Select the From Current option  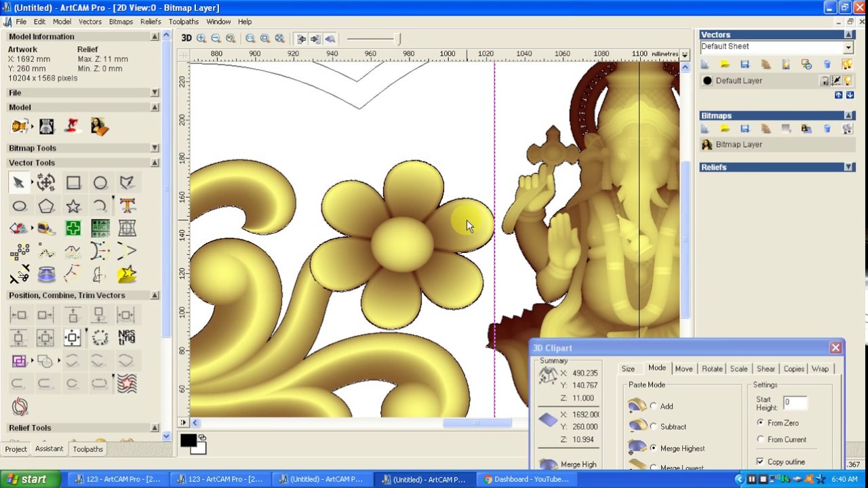(760, 439)
